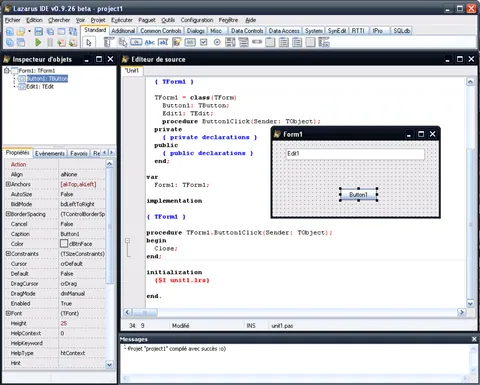Image resolution: width=480 pixels, height=385 pixels.
Task: Select the pointer selection tool in palette
Action: tap(89, 42)
